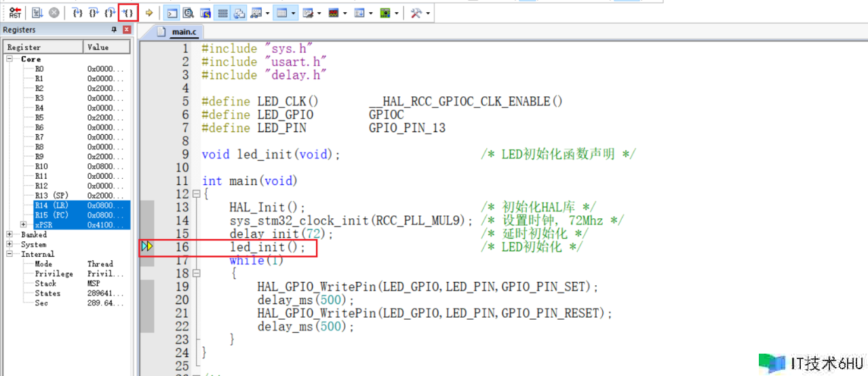Click the Run to Cursor Line icon
Image resolution: width=868 pixels, height=376 pixels.
(x=127, y=13)
